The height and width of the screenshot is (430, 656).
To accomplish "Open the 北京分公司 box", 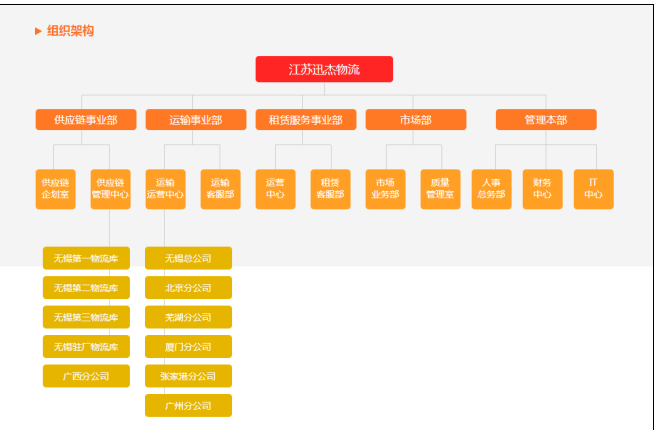I will click(x=188, y=287).
